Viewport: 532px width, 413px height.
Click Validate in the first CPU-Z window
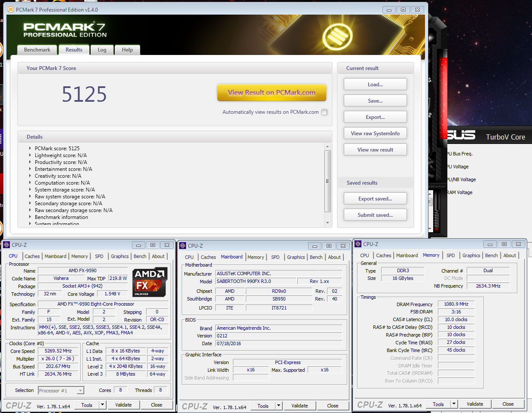pyautogui.click(x=123, y=405)
